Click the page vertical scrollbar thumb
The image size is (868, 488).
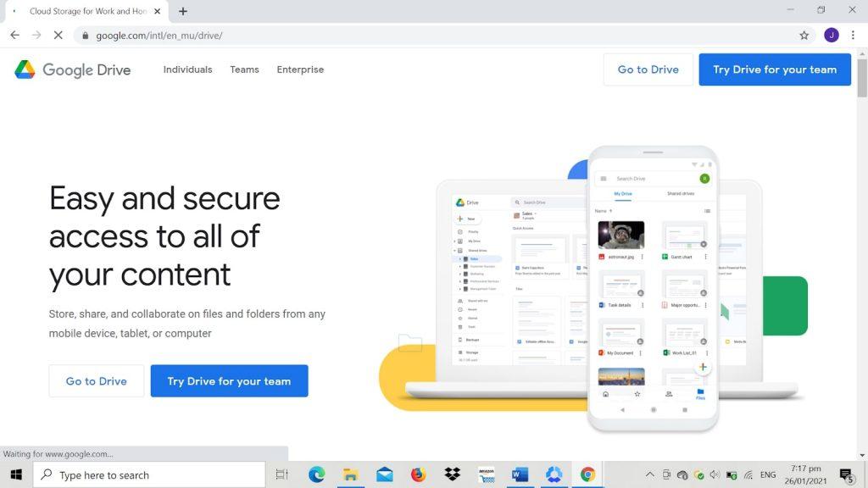point(862,77)
